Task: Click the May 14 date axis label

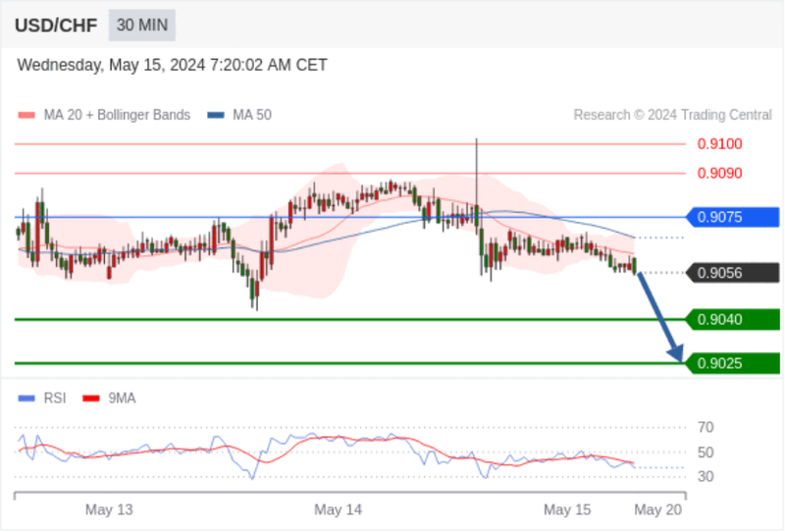Action: coord(338,510)
